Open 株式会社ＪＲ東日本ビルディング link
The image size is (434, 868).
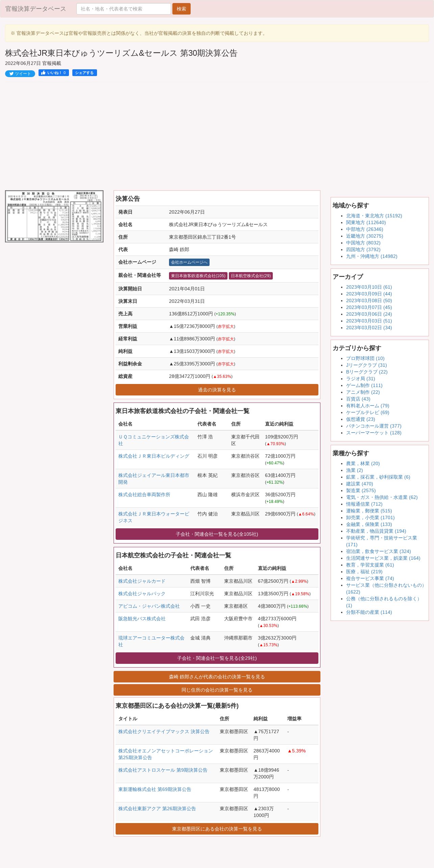(x=153, y=456)
